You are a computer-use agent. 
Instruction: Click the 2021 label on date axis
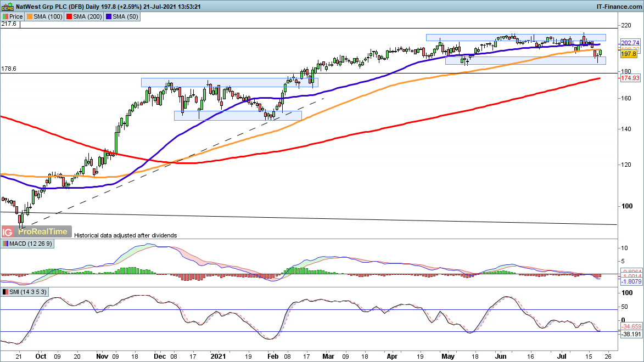[218, 357]
